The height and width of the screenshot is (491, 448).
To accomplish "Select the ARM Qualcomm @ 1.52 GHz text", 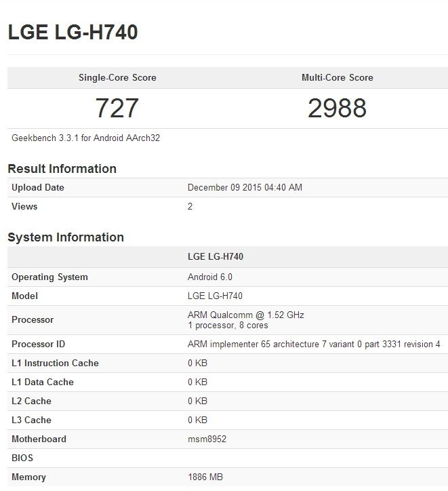I will (245, 315).
